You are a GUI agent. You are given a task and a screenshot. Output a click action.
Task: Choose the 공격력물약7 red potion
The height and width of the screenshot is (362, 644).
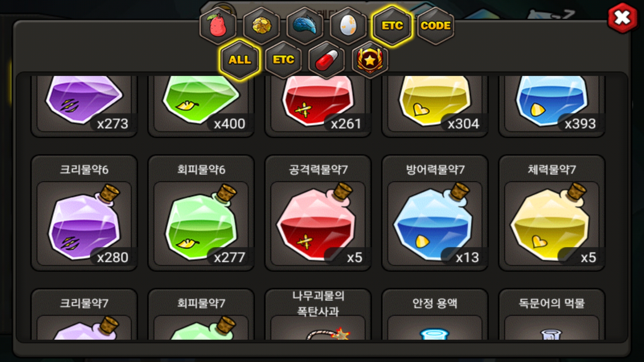tap(318, 213)
